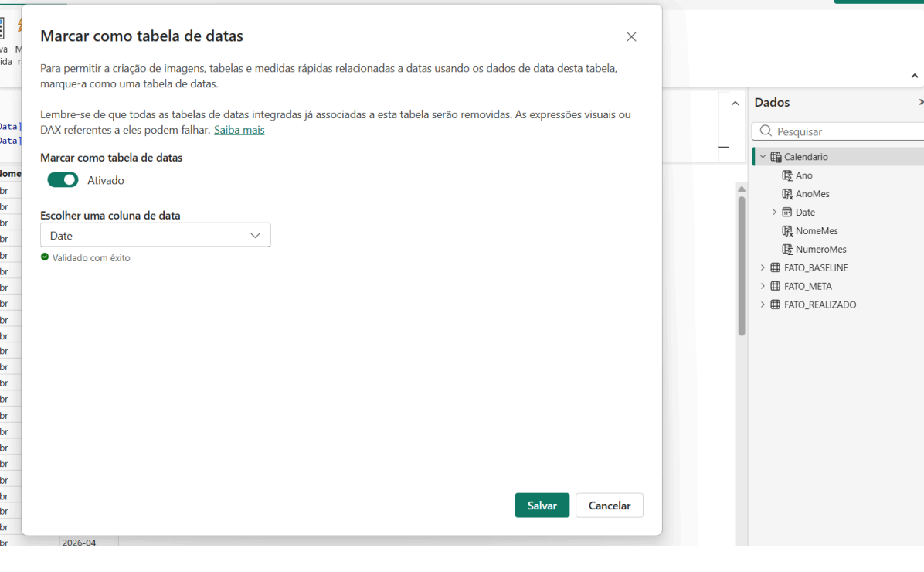Image resolution: width=924 pixels, height=572 pixels.
Task: Click the scrollbar up arrow in data grid
Action: (x=742, y=189)
